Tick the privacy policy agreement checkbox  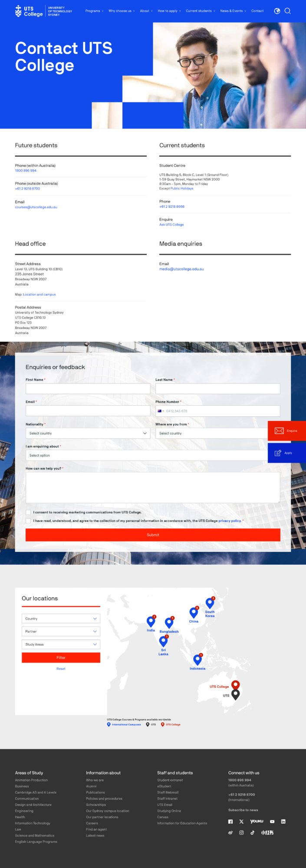click(28, 521)
